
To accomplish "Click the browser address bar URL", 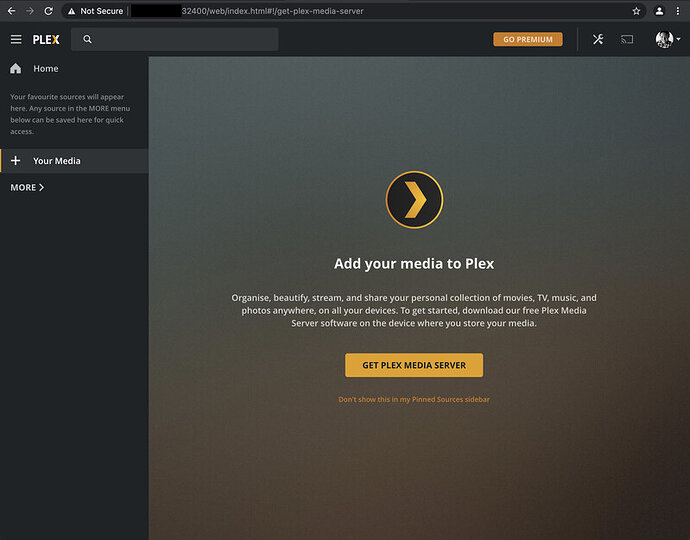I will point(273,11).
